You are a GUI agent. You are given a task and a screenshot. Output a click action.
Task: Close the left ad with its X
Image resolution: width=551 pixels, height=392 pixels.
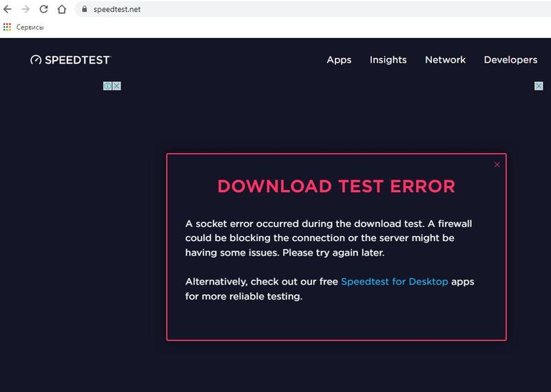tap(117, 86)
